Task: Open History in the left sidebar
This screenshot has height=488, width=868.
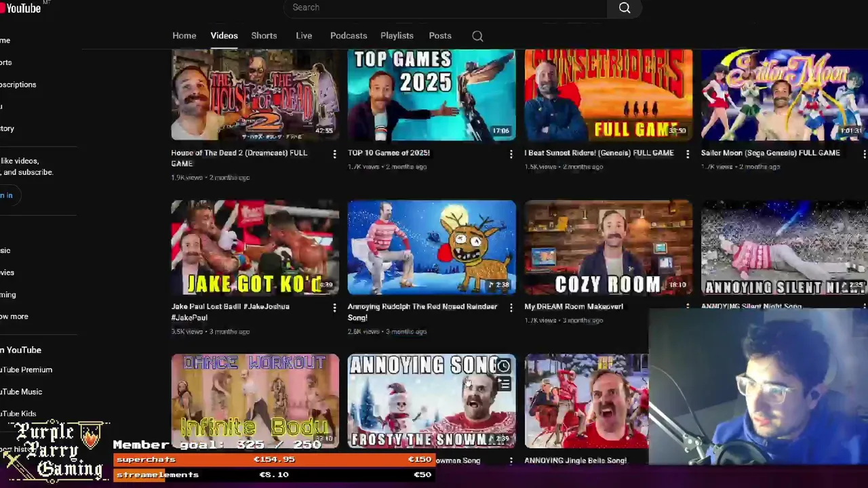Action: point(7,129)
